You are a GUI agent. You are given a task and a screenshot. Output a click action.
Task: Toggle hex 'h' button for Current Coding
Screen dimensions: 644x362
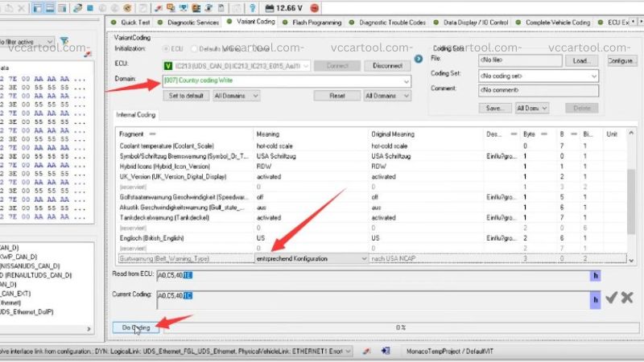click(x=595, y=300)
